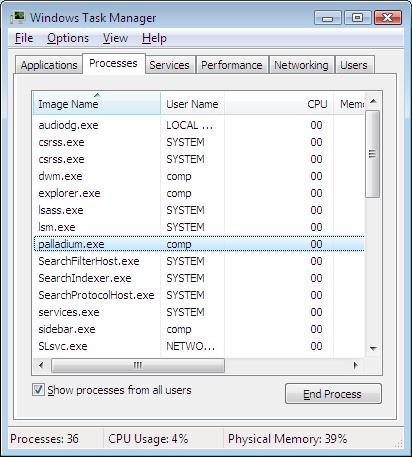Viewport: 412px width, 457px height.
Task: Minimize the Task Manager window
Action: pos(328,17)
